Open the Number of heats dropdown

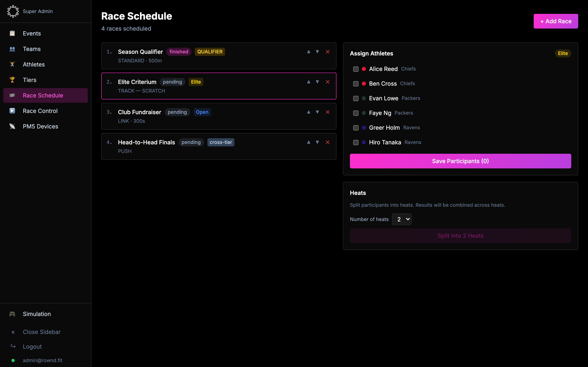(402, 219)
